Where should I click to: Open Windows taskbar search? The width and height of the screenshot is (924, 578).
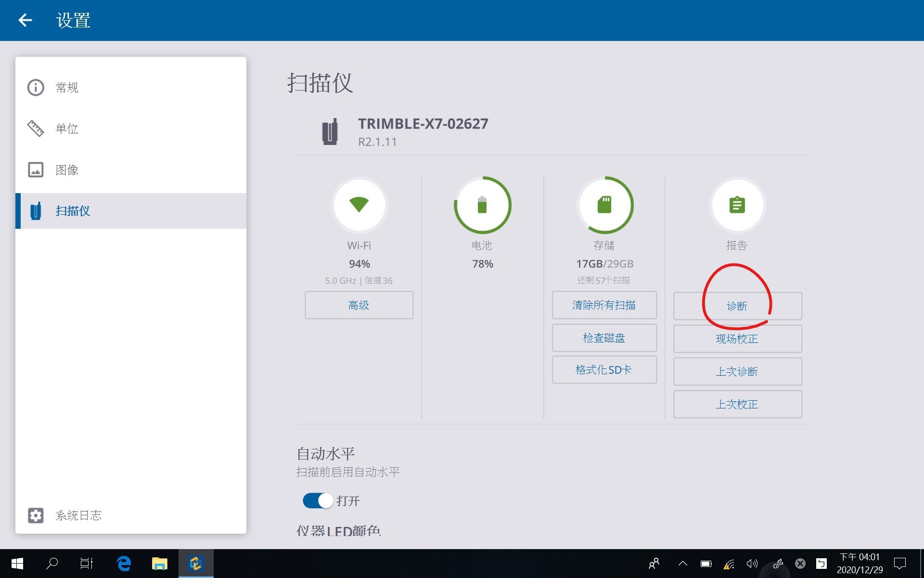click(52, 564)
